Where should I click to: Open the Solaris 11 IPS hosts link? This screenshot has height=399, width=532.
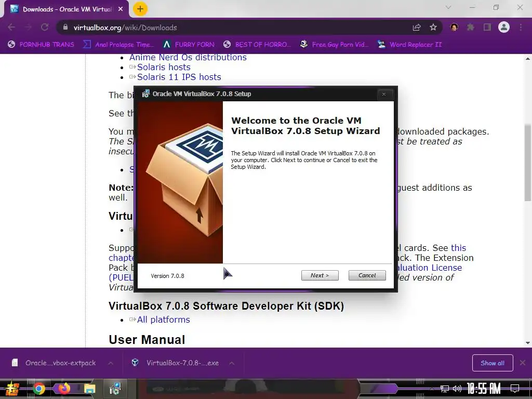coord(179,77)
